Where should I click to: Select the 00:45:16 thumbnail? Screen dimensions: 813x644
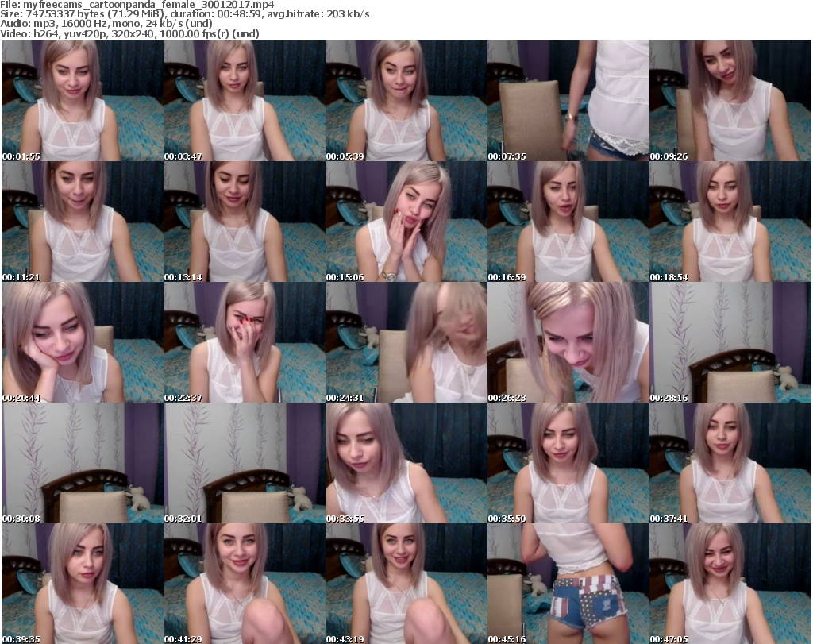[568, 584]
